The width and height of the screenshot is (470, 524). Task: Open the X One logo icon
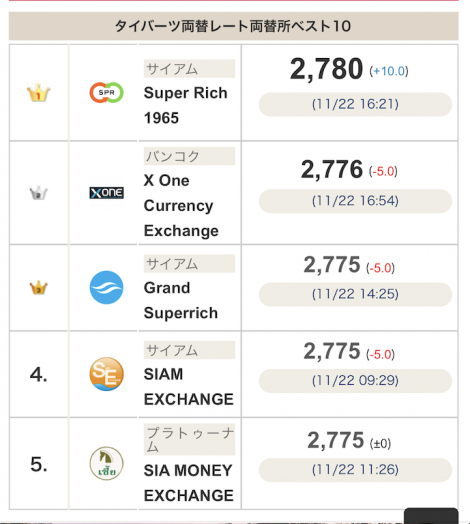[x=106, y=193]
